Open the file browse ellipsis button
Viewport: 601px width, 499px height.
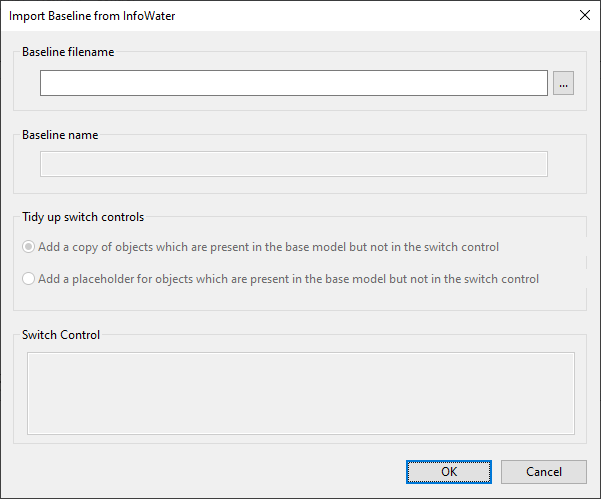pyautogui.click(x=563, y=83)
